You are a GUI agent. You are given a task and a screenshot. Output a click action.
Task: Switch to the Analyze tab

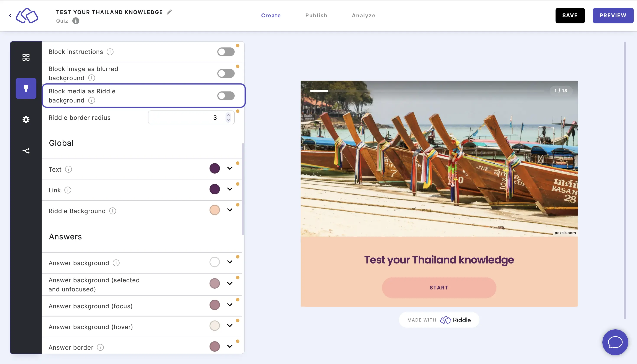tap(364, 15)
